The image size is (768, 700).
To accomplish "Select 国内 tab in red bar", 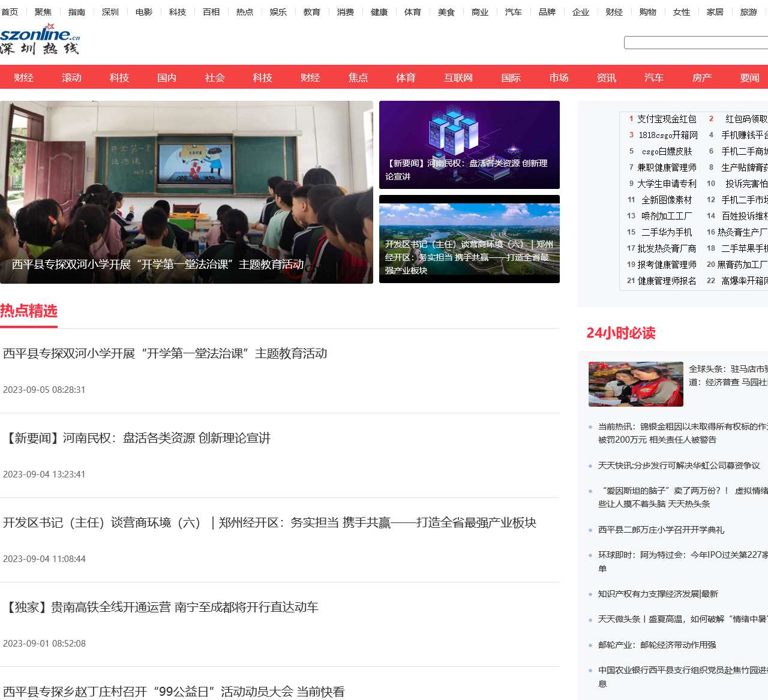I will (x=167, y=77).
